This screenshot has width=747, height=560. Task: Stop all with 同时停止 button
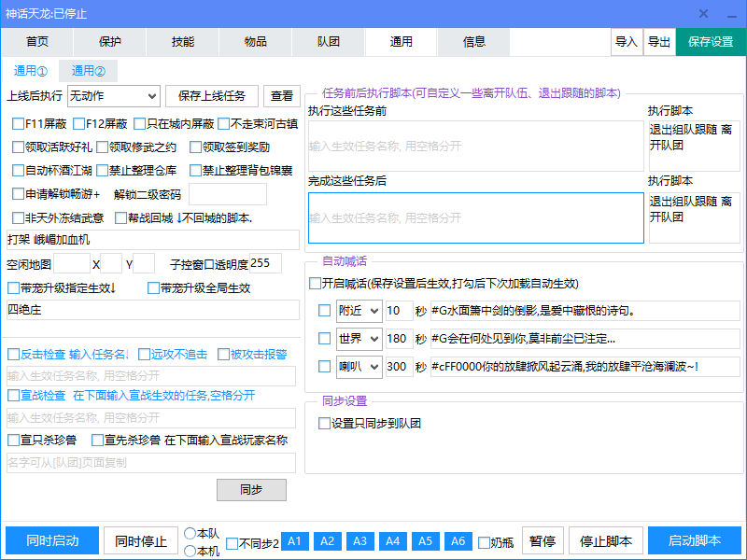(x=141, y=540)
